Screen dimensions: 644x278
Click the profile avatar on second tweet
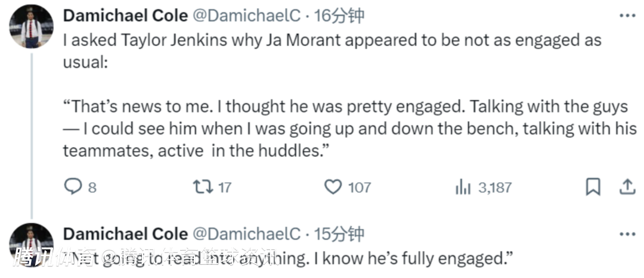pyautogui.click(x=31, y=244)
